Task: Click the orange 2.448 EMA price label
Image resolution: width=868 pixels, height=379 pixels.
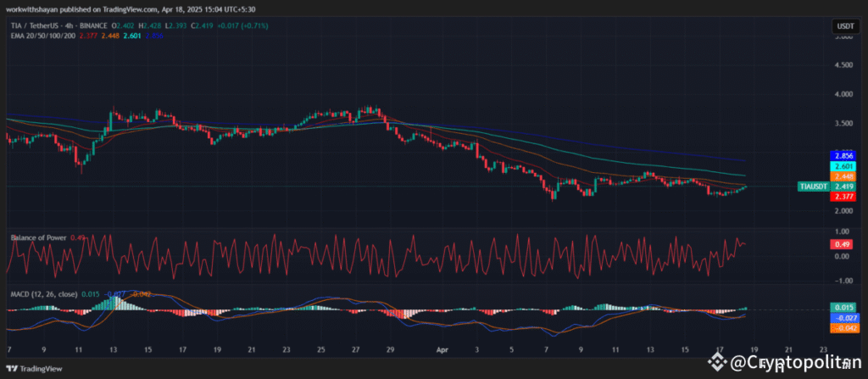Action: [843, 176]
